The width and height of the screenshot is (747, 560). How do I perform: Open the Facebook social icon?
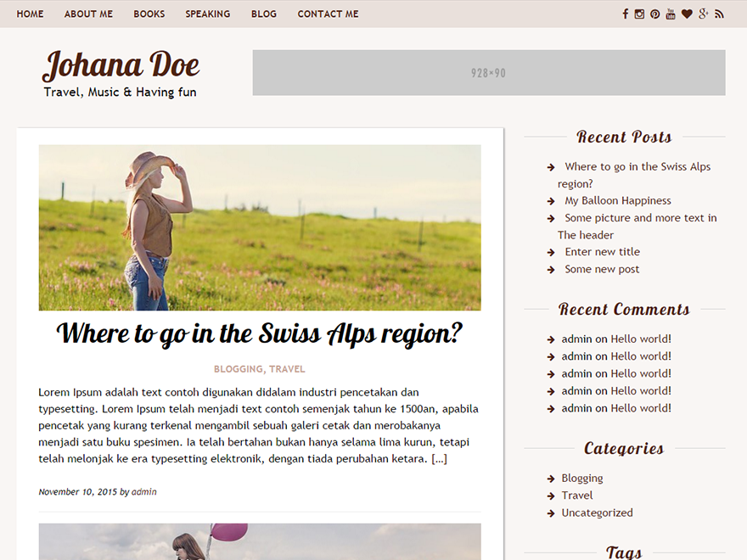pyautogui.click(x=626, y=14)
